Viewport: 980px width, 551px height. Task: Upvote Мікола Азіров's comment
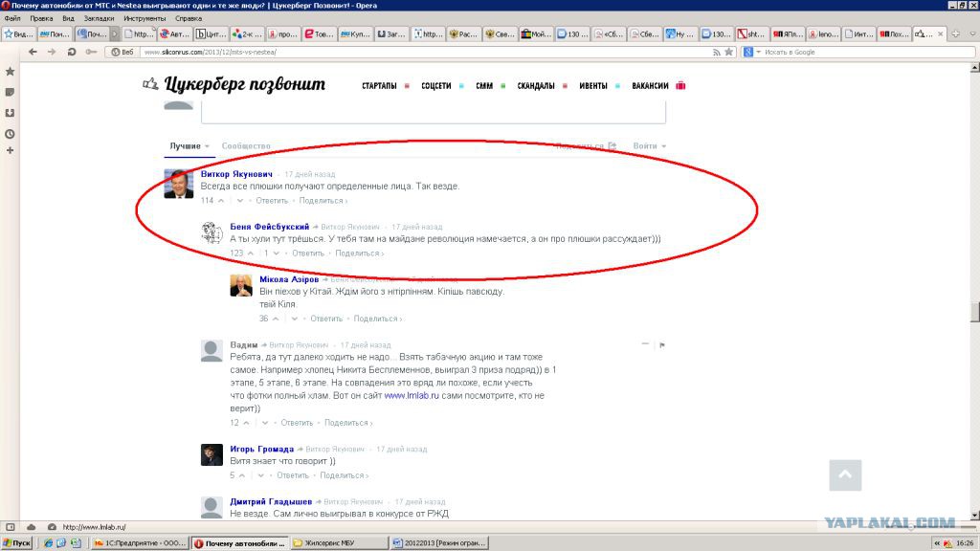pos(275,319)
